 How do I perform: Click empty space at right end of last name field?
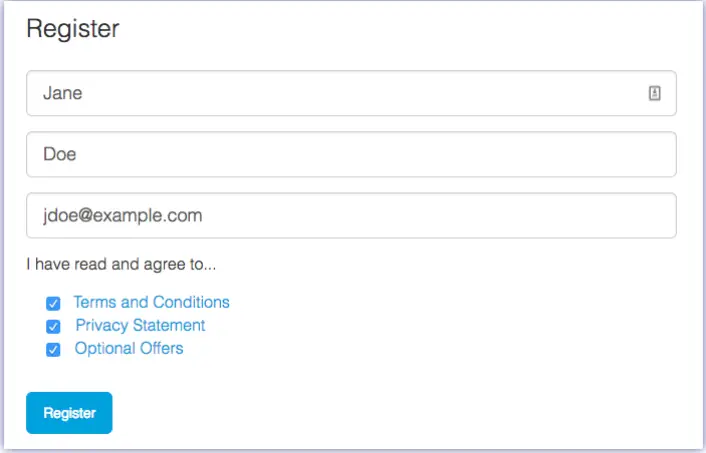(620, 154)
